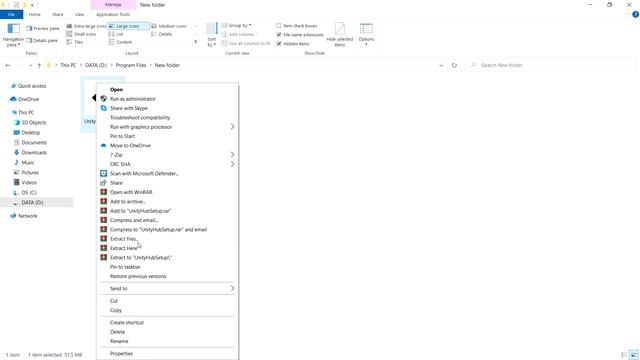Click the Navigation pane icon

tap(13, 34)
